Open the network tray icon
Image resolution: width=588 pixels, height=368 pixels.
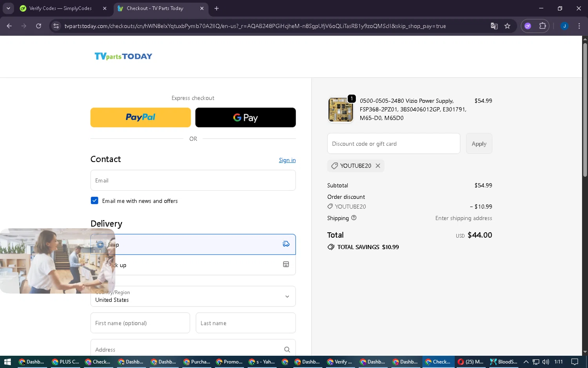coord(536,362)
